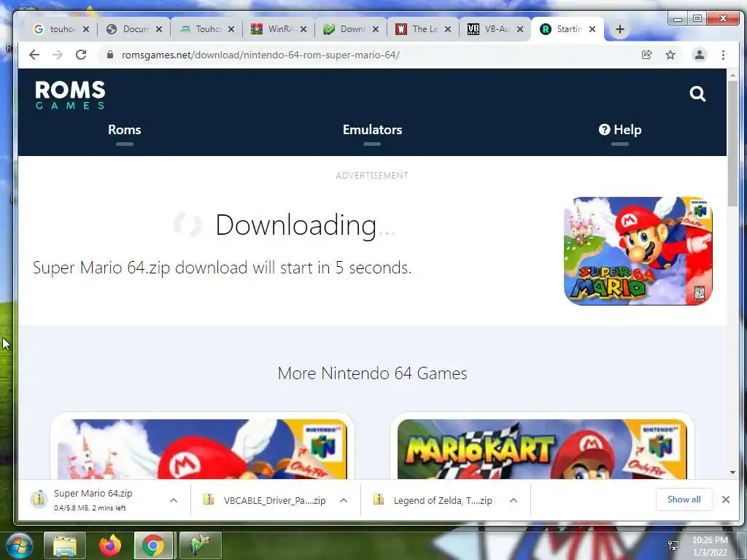
Task: Open the VBCABLE_Driver_Pa zip download
Action: tap(274, 500)
